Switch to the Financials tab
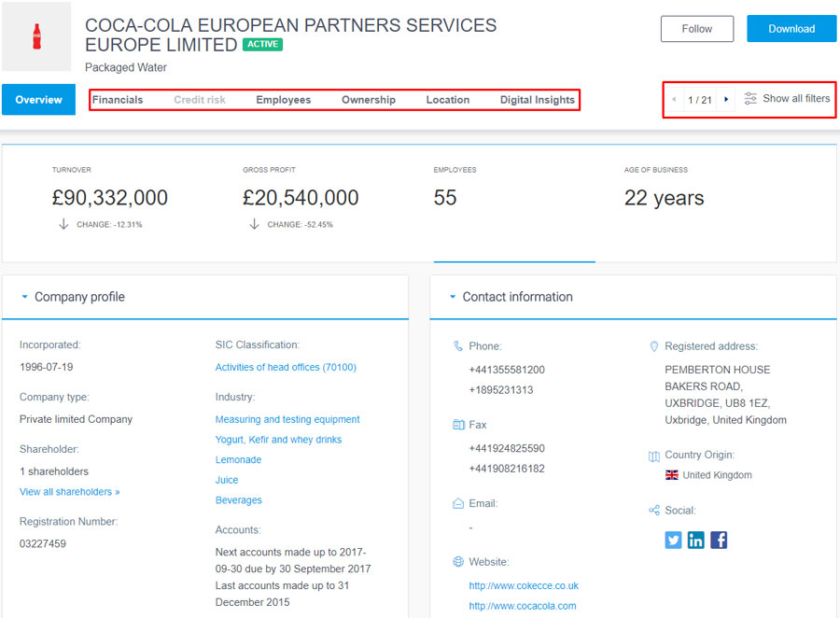This screenshot has width=840, height=618. click(118, 100)
